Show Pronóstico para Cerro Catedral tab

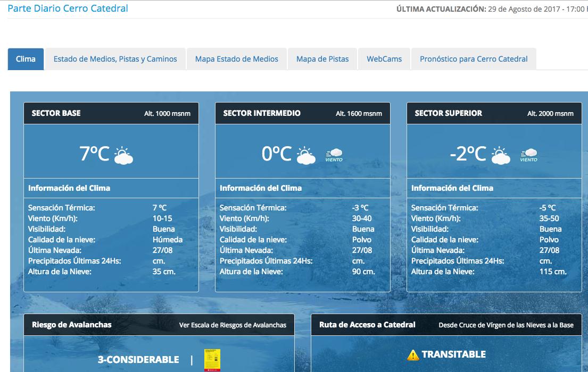pos(474,59)
